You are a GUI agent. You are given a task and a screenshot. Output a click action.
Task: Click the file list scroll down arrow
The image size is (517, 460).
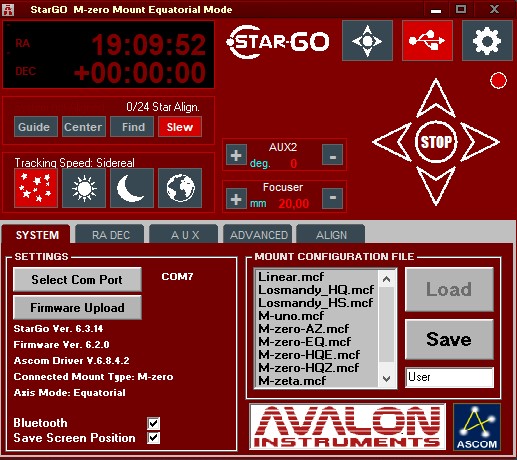point(387,379)
